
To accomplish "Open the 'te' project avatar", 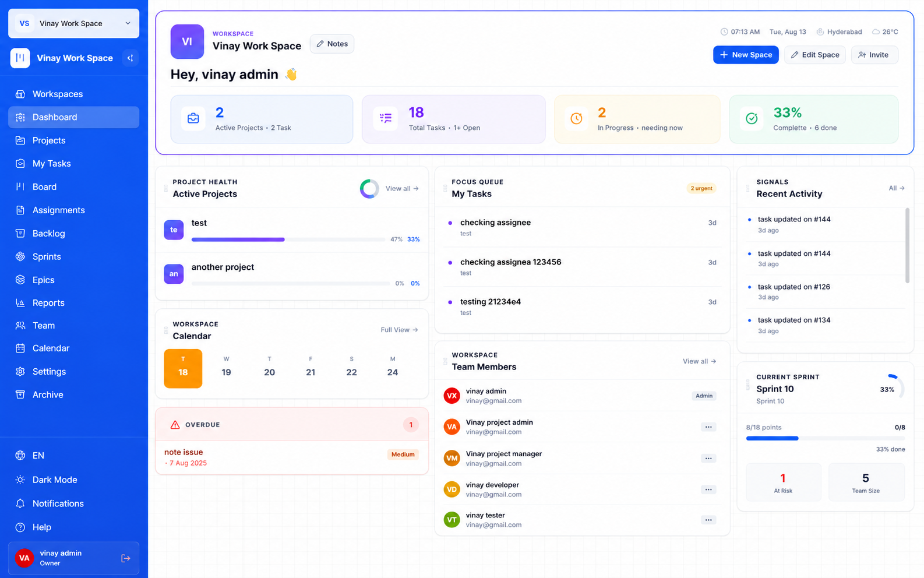I will click(x=174, y=230).
